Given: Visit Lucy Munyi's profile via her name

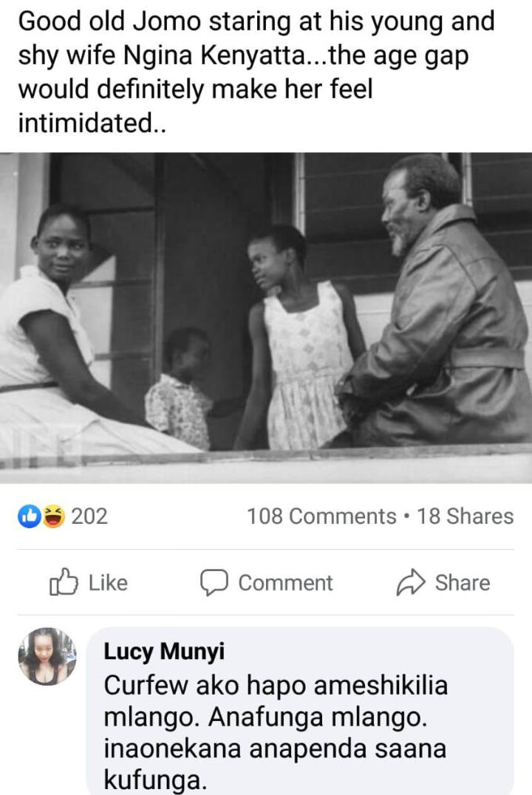Looking at the screenshot, I should 164,651.
